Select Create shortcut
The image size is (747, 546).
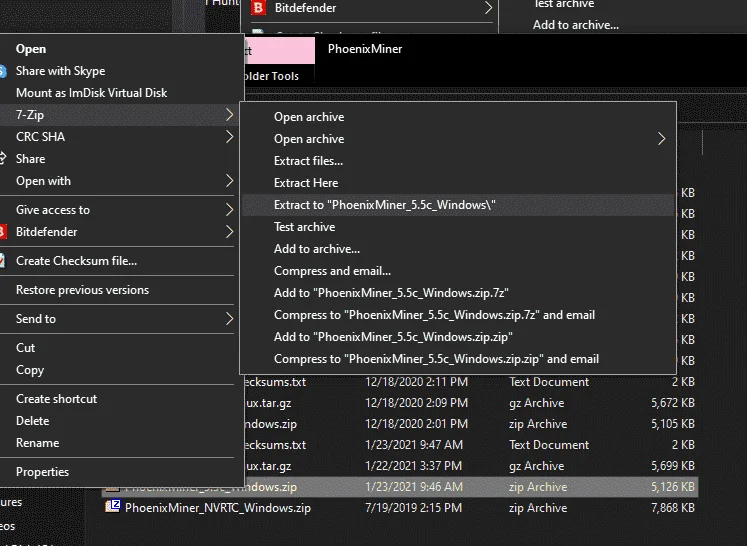pos(119,399)
